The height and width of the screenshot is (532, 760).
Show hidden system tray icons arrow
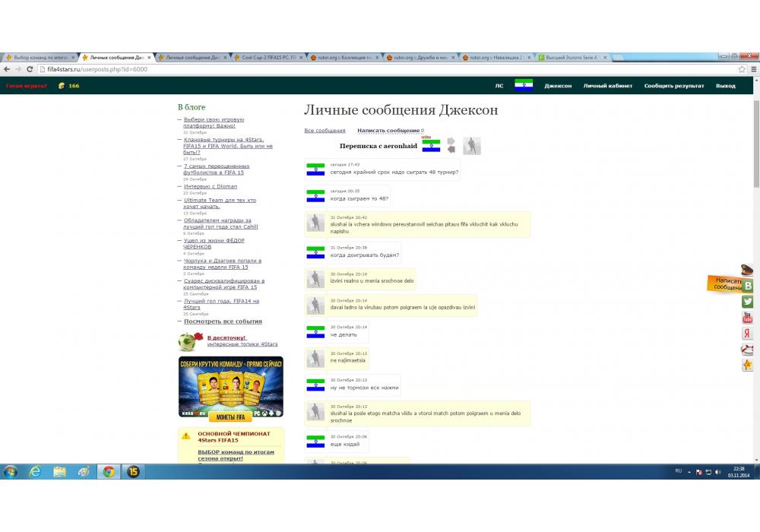point(690,472)
